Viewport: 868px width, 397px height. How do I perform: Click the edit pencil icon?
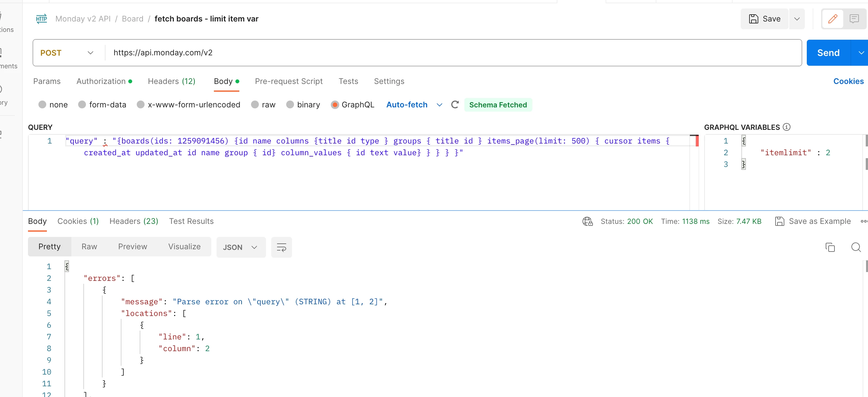pyautogui.click(x=832, y=19)
